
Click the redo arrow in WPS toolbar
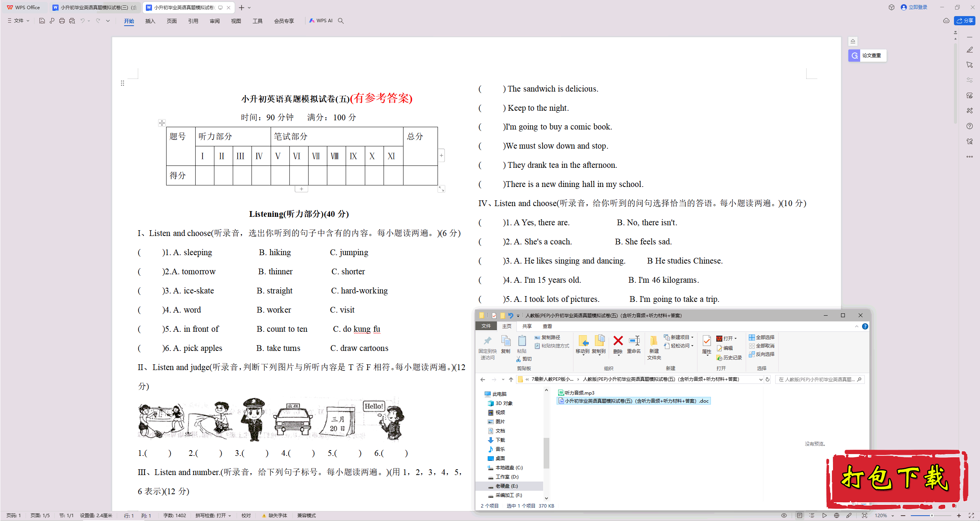pyautogui.click(x=98, y=21)
